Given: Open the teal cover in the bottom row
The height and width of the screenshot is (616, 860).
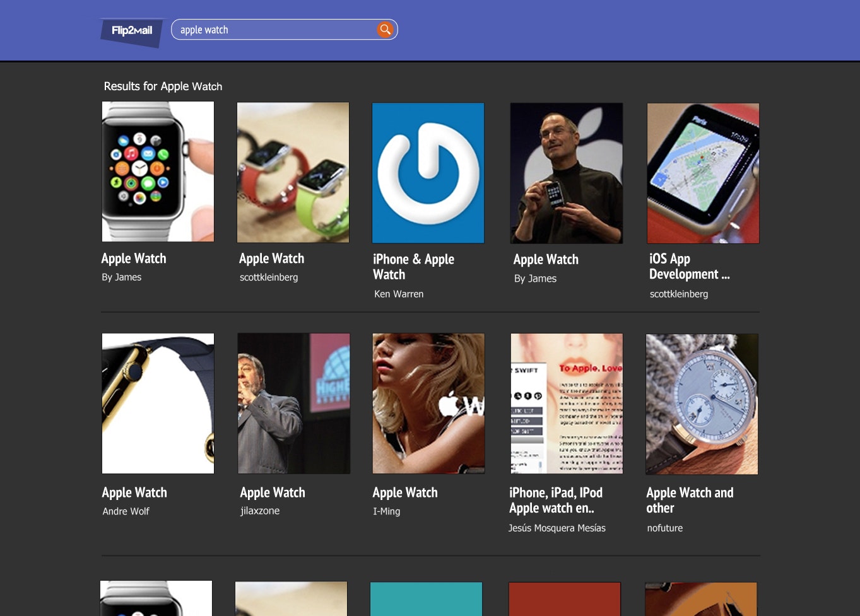Looking at the screenshot, I should click(x=427, y=599).
